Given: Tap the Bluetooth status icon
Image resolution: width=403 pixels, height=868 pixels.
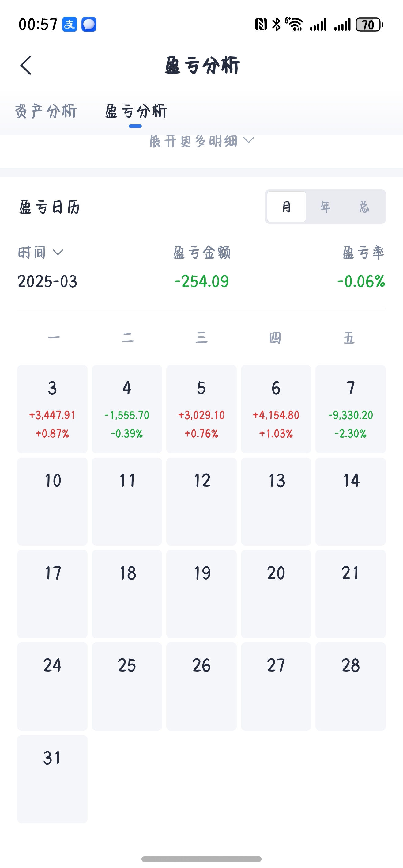Looking at the screenshot, I should click(277, 25).
